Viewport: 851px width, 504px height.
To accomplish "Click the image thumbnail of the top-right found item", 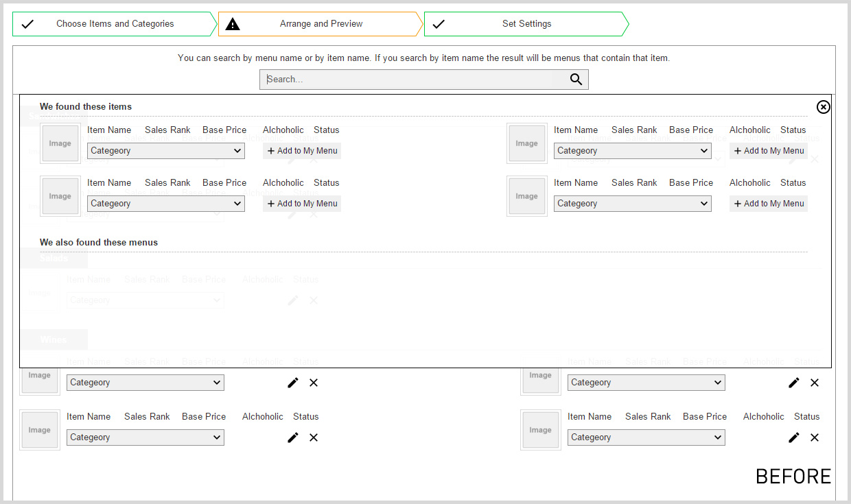I will pyautogui.click(x=527, y=143).
